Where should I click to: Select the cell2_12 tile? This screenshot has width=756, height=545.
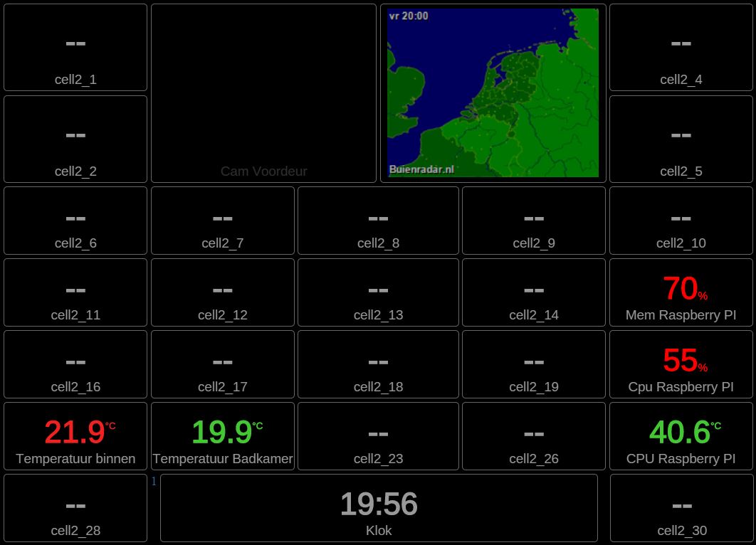click(223, 292)
